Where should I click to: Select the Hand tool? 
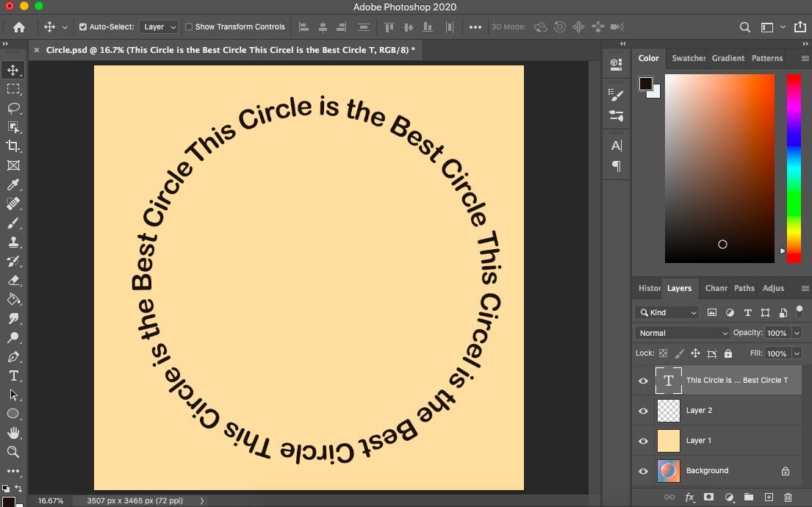13,433
